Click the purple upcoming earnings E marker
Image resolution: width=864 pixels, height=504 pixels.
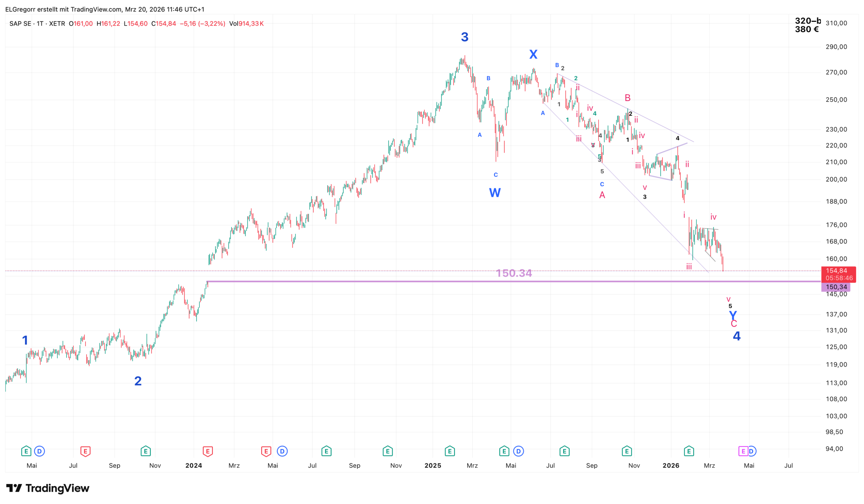point(743,451)
